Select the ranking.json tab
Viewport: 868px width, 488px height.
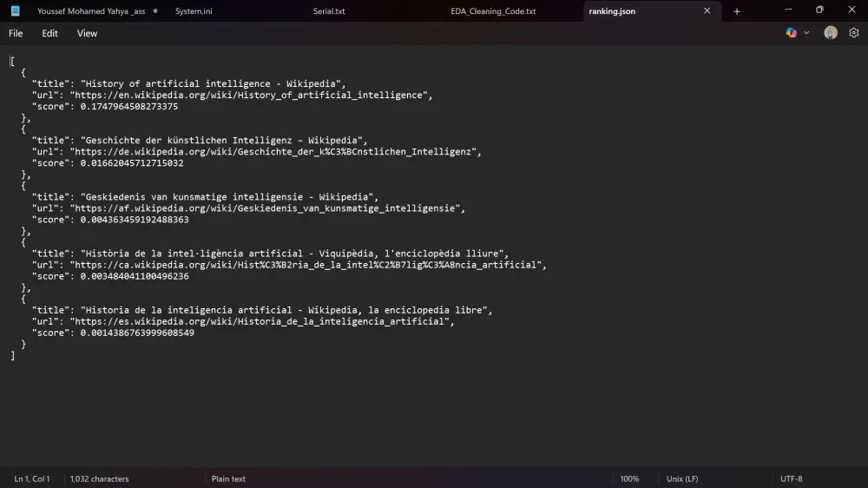click(612, 11)
